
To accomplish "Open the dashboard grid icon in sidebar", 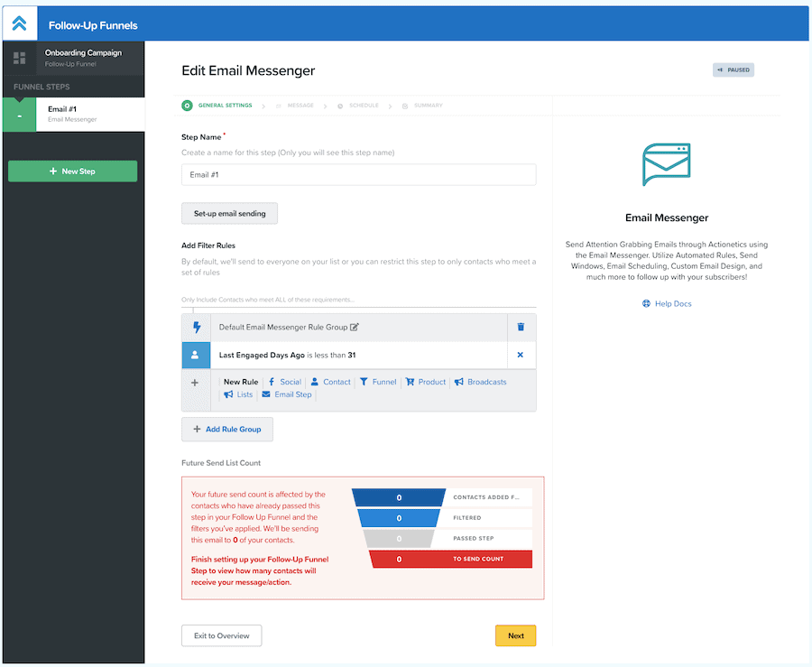I will tap(20, 58).
